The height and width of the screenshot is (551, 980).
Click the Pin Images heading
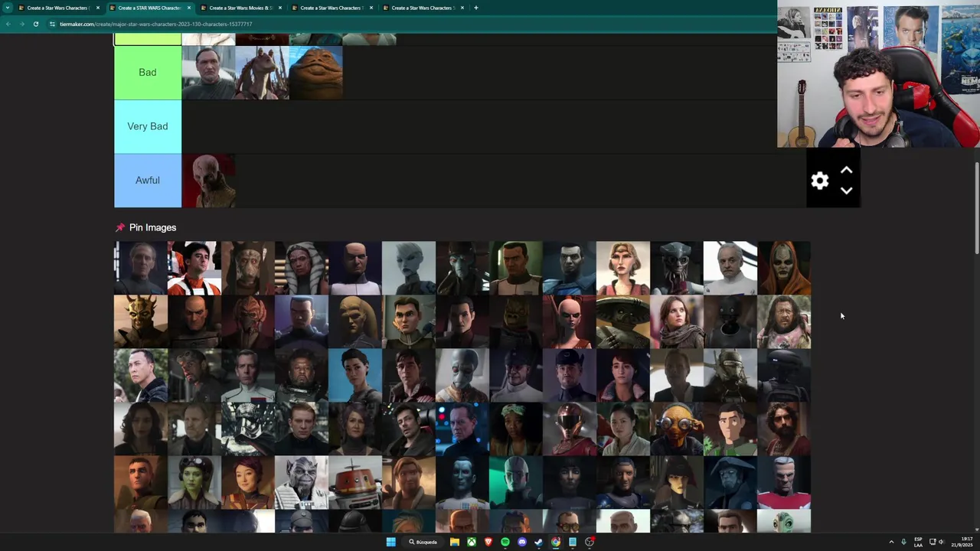[152, 227]
